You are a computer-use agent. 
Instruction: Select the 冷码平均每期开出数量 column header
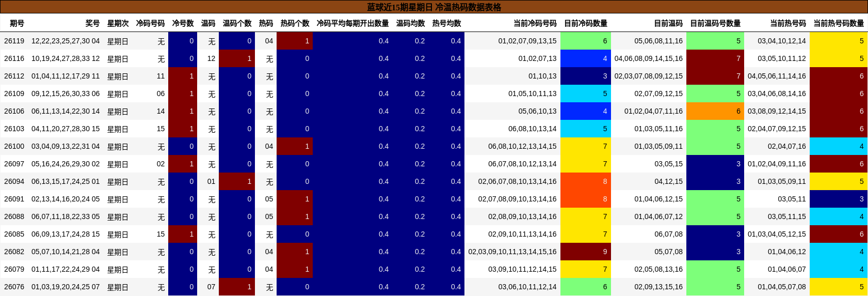352,23
